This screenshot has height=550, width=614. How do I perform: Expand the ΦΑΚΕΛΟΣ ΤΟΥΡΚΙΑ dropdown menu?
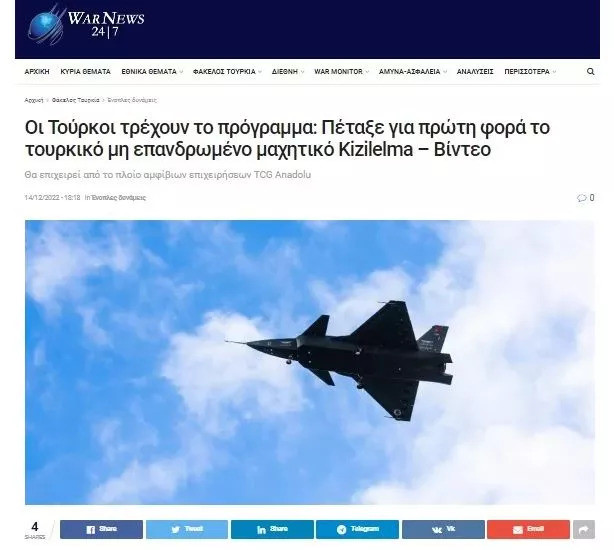227,72
